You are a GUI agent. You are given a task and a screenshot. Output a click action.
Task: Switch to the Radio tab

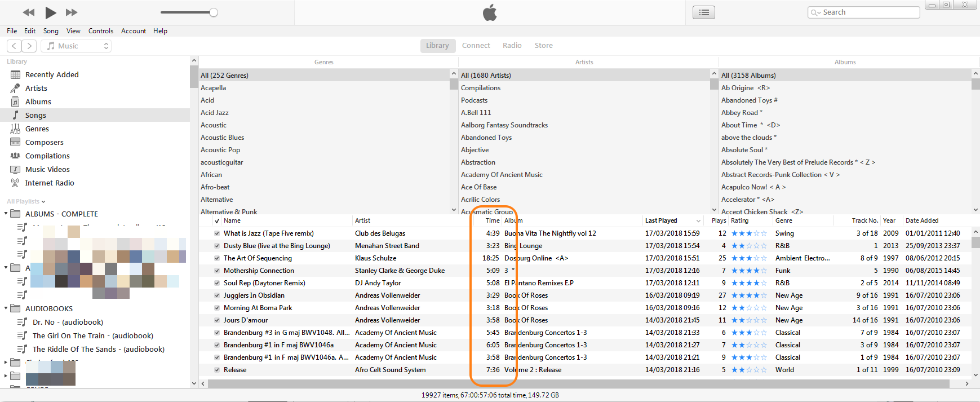512,46
